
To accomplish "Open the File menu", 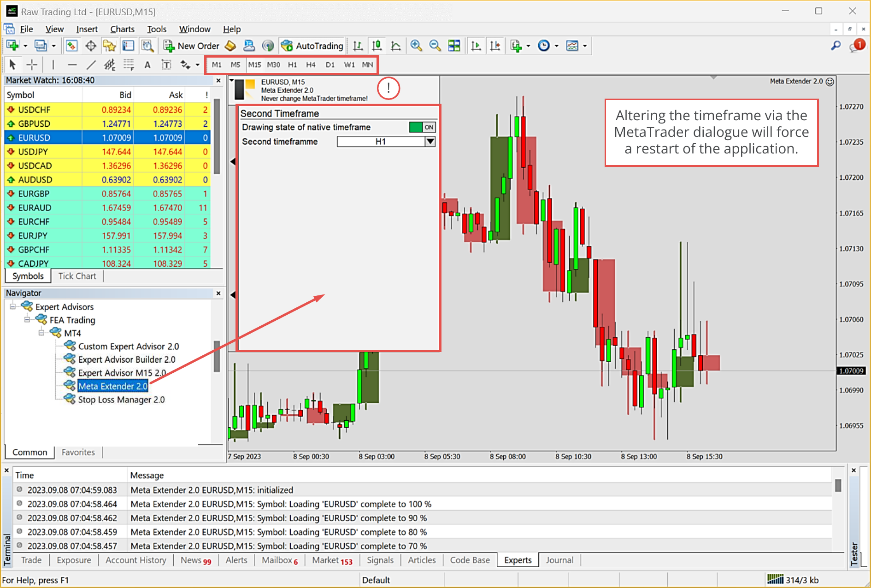I will pyautogui.click(x=26, y=29).
